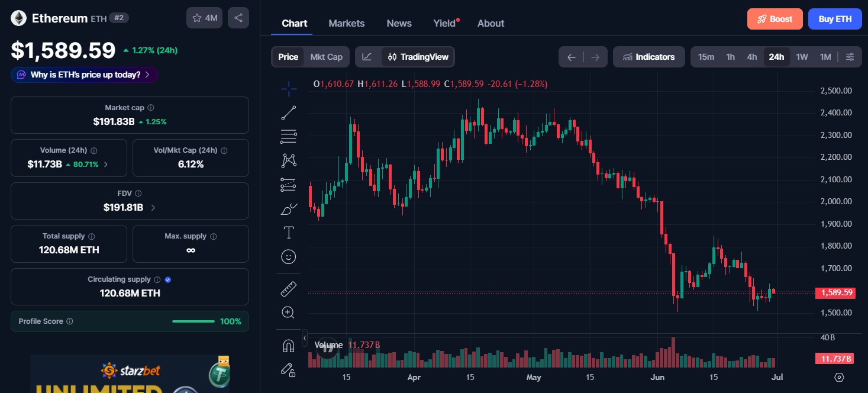This screenshot has height=393, width=868.
Task: Open the Markets tab
Action: 347,23
